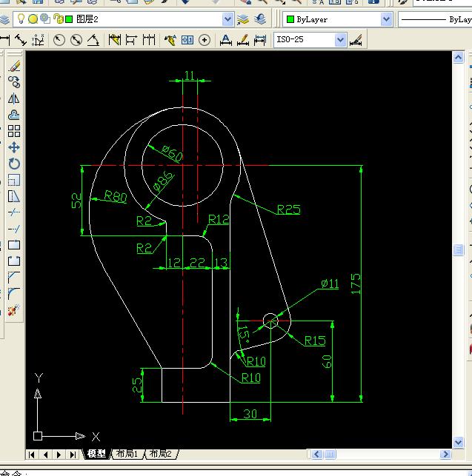
Task: Select the Scale tool
Action: 14,180
